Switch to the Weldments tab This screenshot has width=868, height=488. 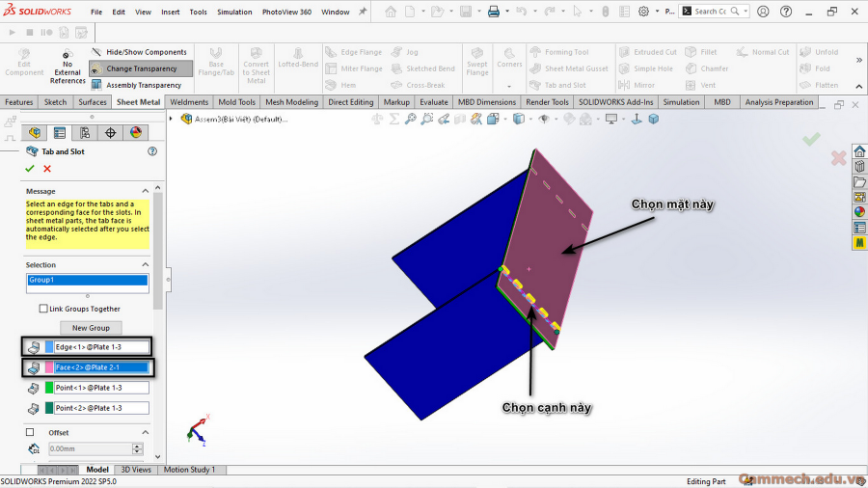tap(189, 102)
